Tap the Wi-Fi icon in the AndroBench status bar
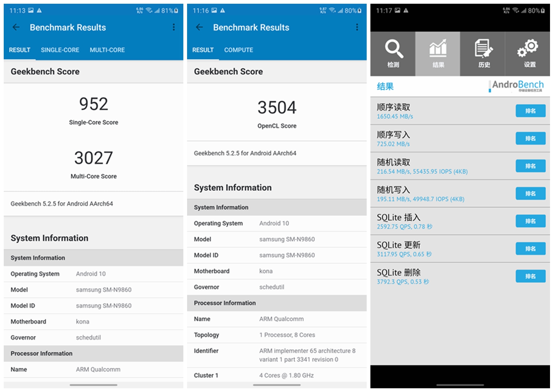Screen dimensions: 553x392 [516, 11]
